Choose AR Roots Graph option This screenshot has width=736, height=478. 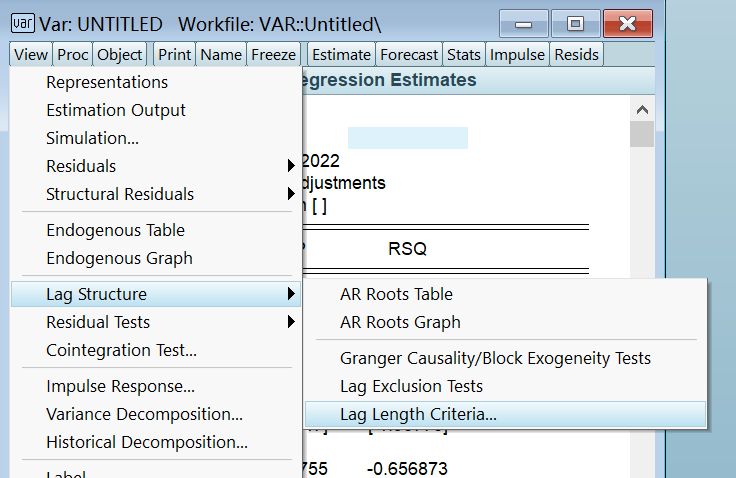[x=400, y=322]
